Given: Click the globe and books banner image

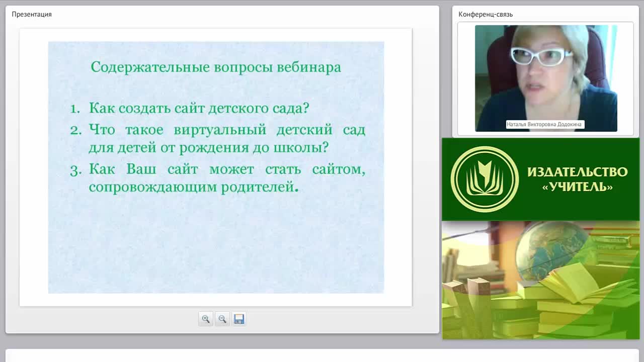Looking at the screenshot, I should 541,280.
